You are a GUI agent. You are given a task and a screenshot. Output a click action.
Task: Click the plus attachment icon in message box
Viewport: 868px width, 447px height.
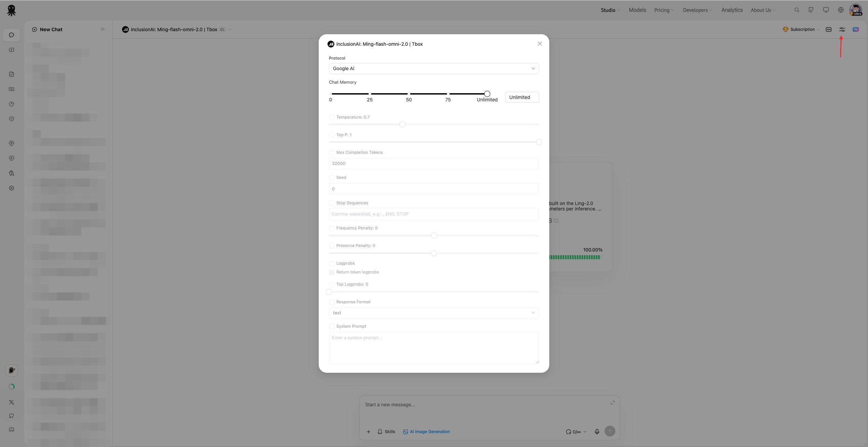tap(369, 432)
